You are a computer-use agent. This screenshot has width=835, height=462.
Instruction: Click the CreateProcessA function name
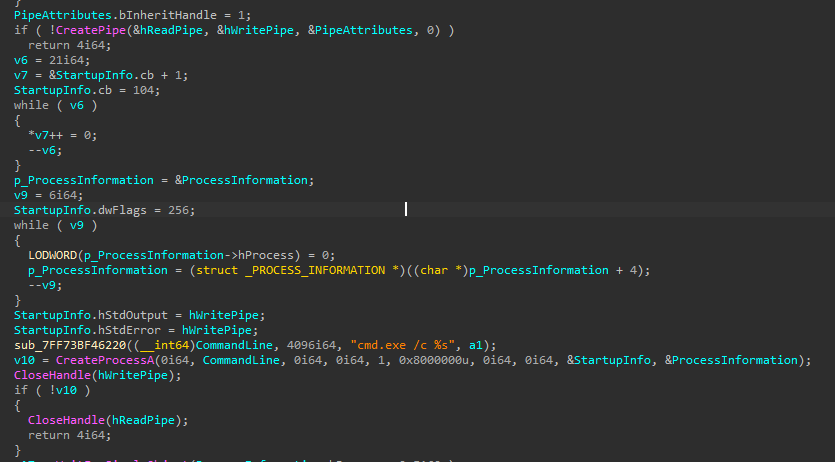pos(105,360)
